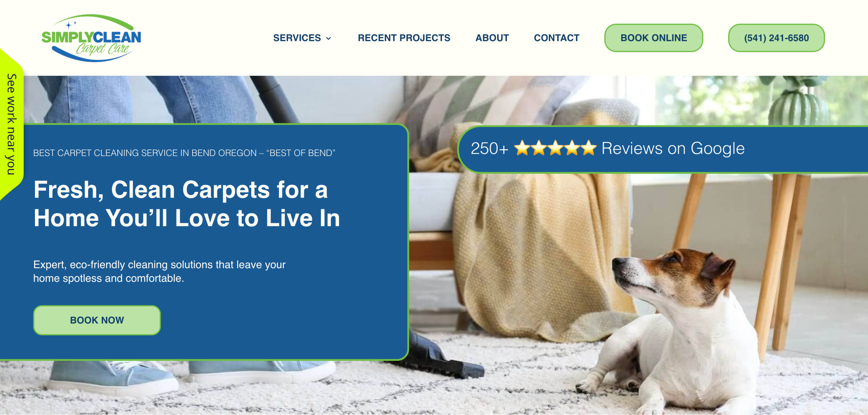Screen dimensions: 868x415
Task: Click the Book Online button
Action: tap(653, 38)
